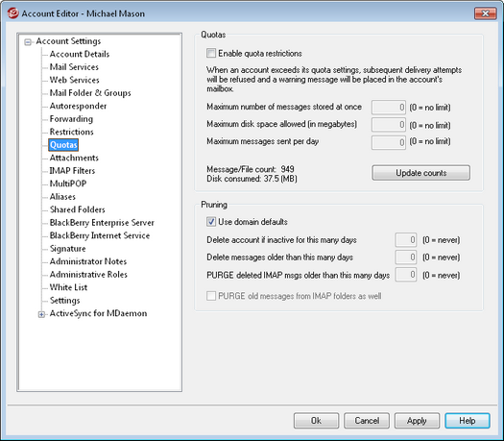Screen dimensions: 504x441
Task: Select the Administrative Roles item
Action: point(88,275)
